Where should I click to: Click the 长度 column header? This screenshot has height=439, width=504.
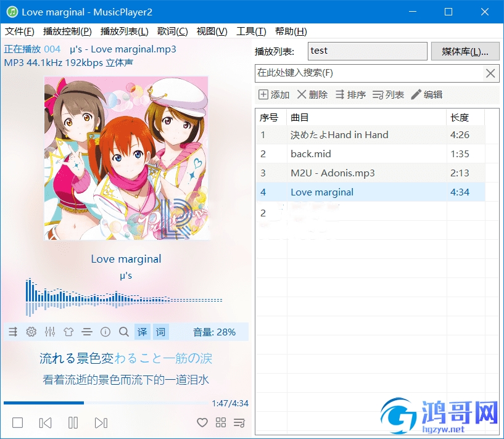465,117
